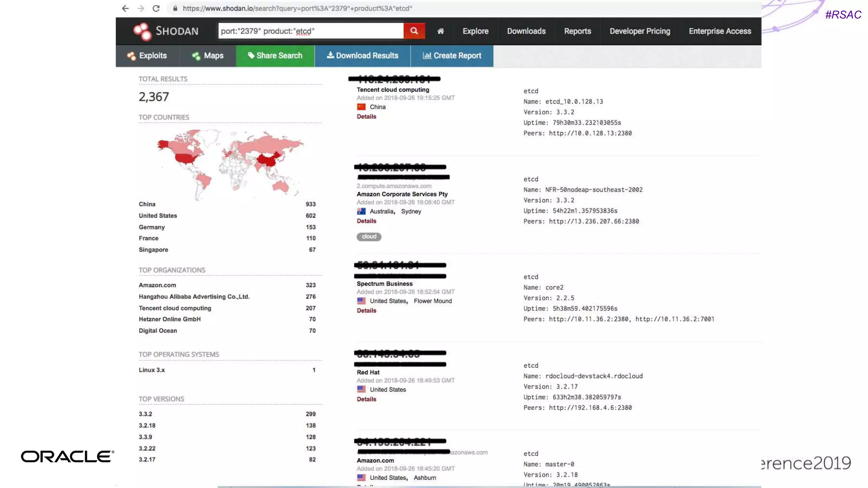The image size is (868, 488).
Task: Switch to the Maps tab
Action: point(208,56)
